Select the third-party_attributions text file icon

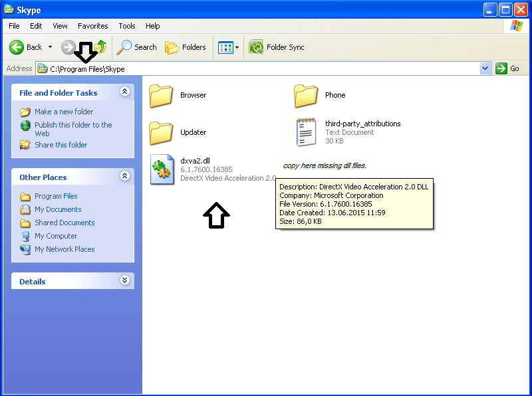tap(306, 132)
